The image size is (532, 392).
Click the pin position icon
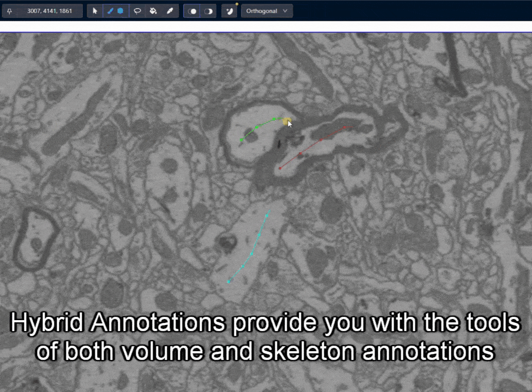[9, 11]
